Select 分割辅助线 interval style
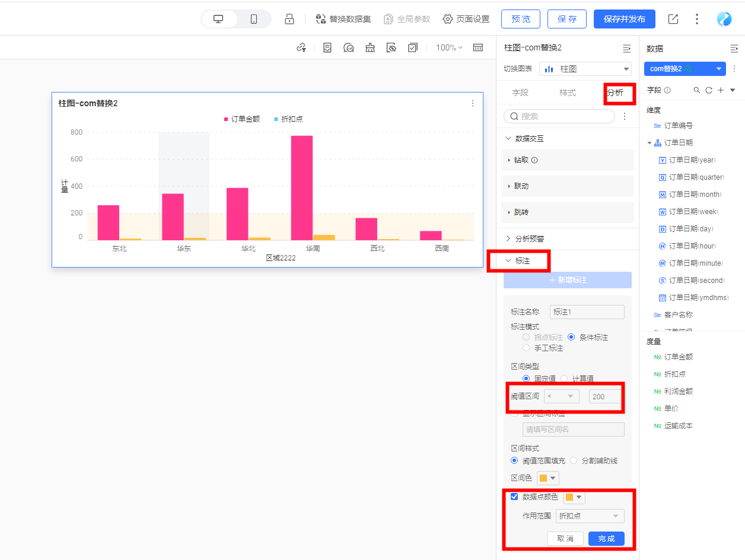This screenshot has height=560, width=745. click(x=574, y=460)
